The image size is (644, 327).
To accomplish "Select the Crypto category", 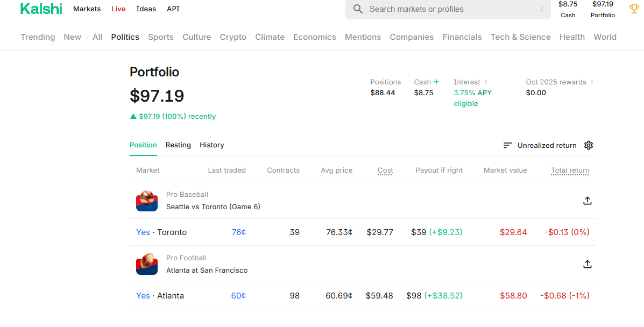I will pyautogui.click(x=233, y=37).
